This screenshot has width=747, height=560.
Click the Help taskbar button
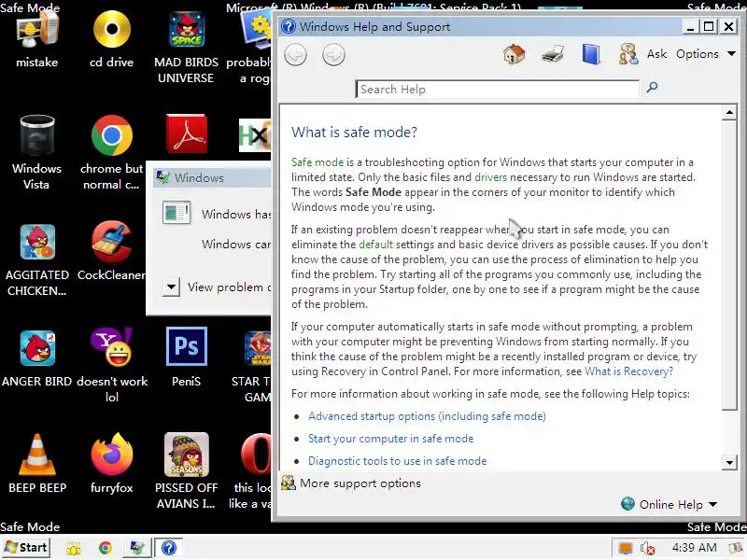point(169,548)
